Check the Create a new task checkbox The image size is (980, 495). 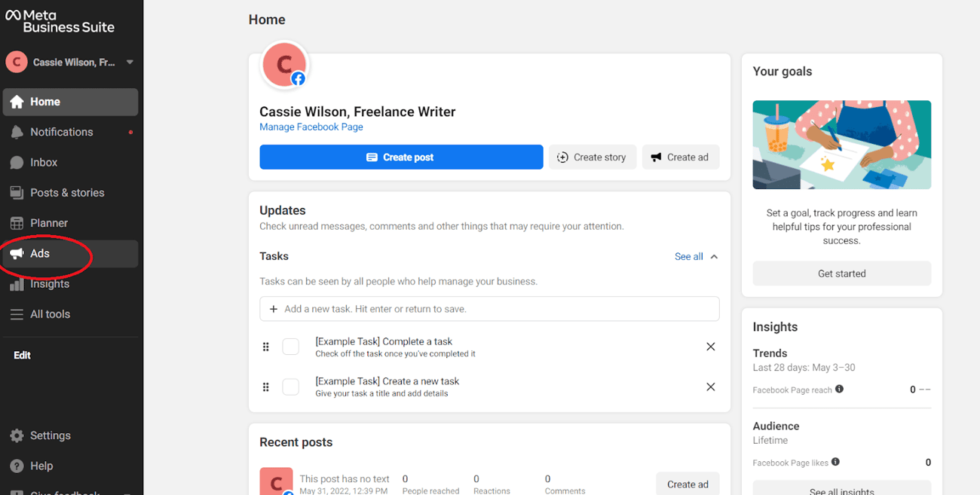pos(290,387)
